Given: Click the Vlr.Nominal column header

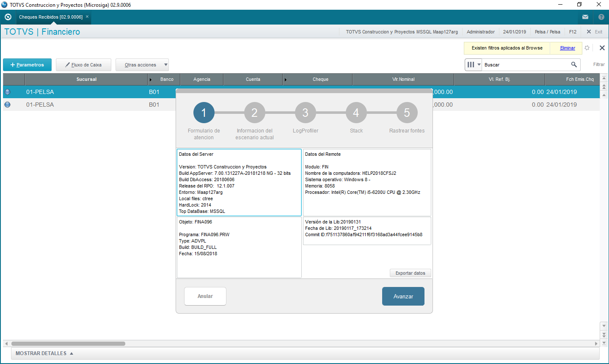Looking at the screenshot, I should (x=403, y=79).
